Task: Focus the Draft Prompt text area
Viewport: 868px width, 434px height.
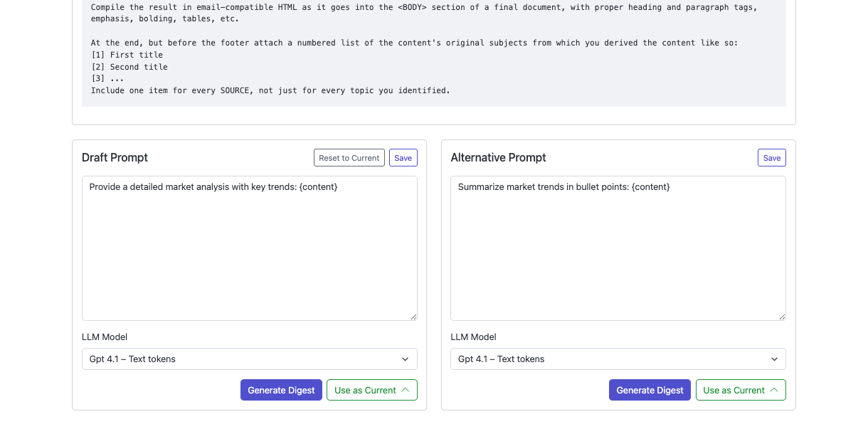Action: point(250,248)
